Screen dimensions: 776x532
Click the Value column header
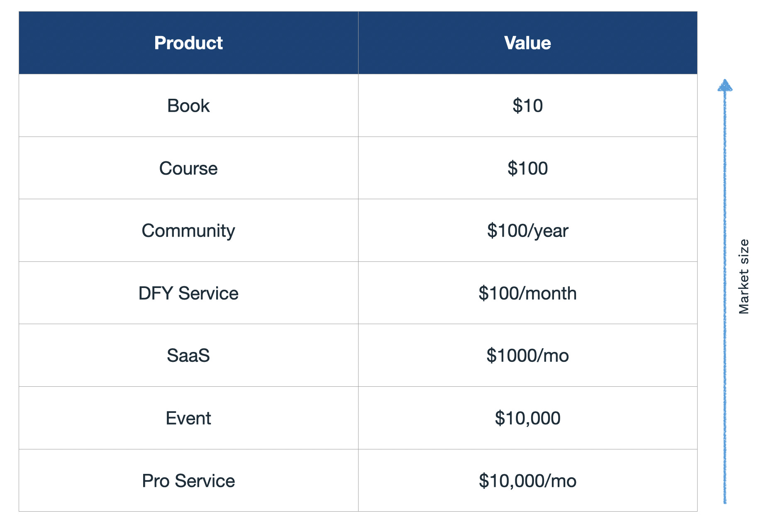tap(527, 43)
